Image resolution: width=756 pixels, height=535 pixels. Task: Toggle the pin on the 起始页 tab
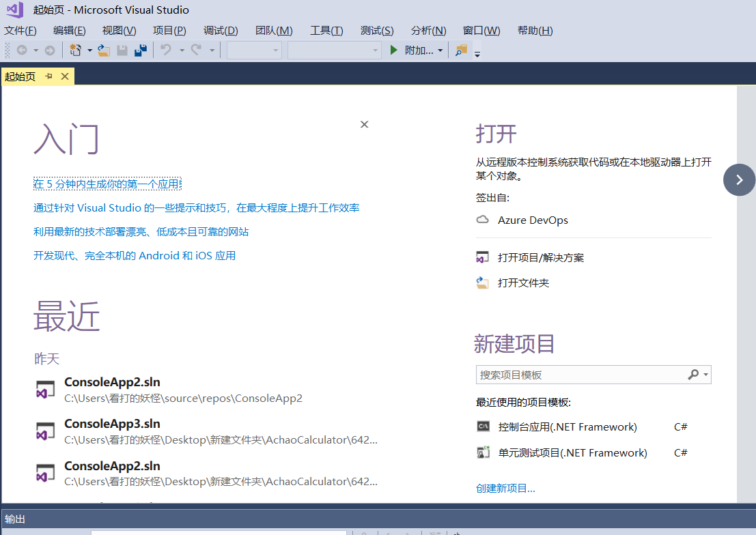click(x=48, y=76)
